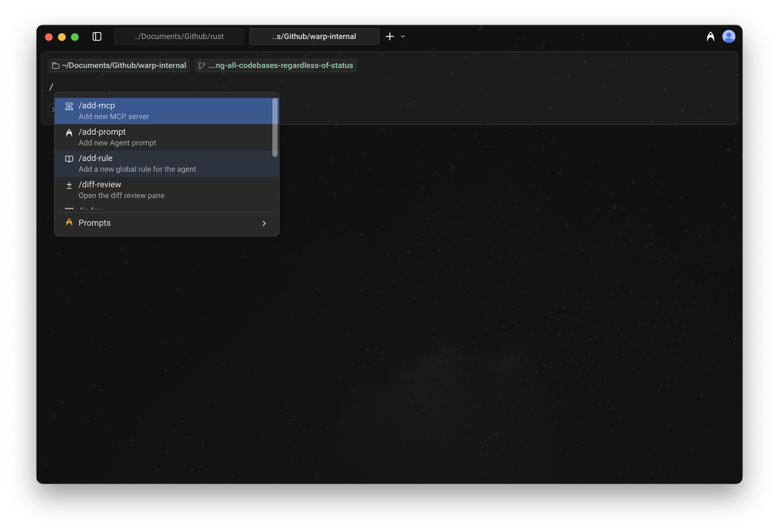Click the plus-minus icon beside /diff-review
This screenshot has width=779, height=532.
click(69, 185)
